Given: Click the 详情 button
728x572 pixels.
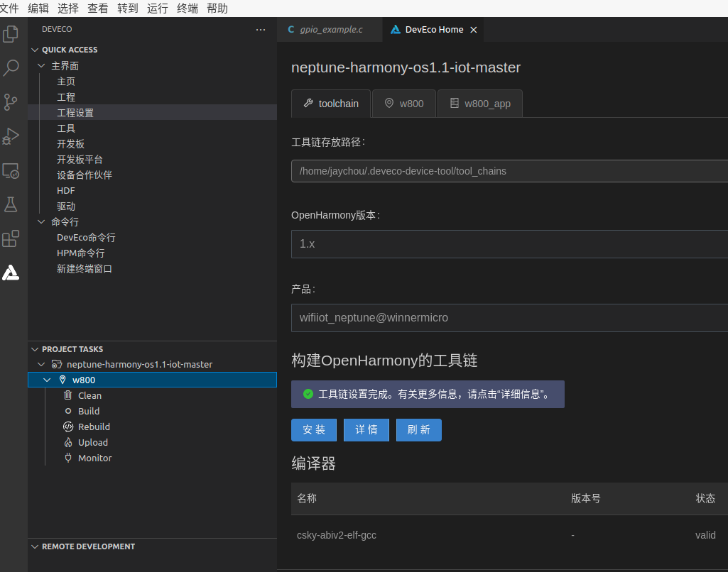Looking at the screenshot, I should point(366,430).
